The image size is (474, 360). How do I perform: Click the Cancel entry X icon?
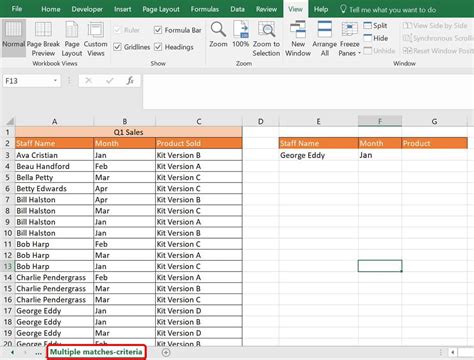click(x=88, y=81)
